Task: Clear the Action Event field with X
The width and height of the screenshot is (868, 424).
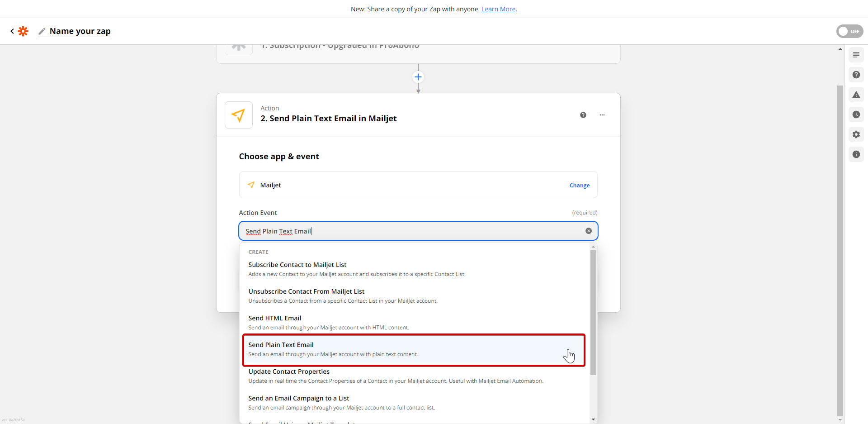Action: 589,231
